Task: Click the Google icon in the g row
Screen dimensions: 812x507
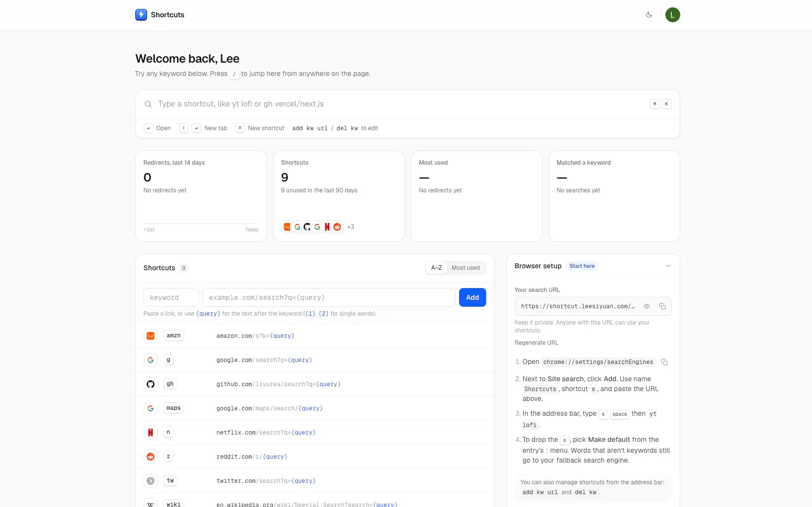Action: tap(151, 360)
